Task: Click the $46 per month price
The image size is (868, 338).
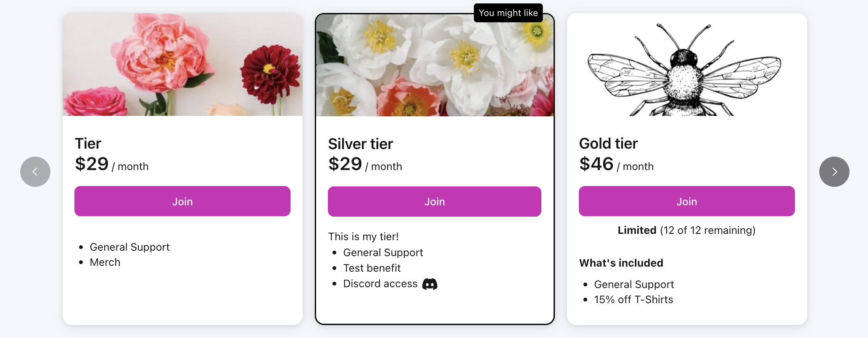Action: point(616,164)
